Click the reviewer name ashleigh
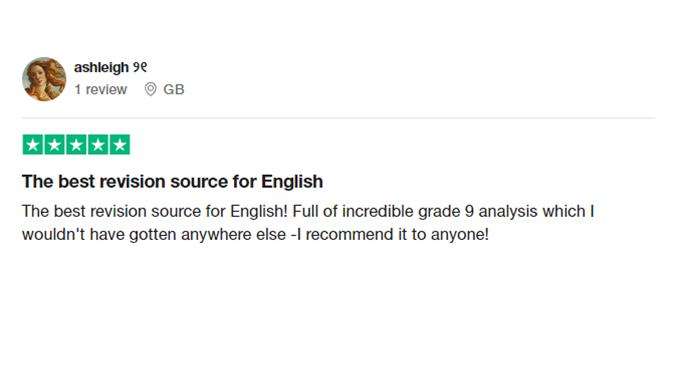The height and width of the screenshot is (366, 677). coord(101,68)
